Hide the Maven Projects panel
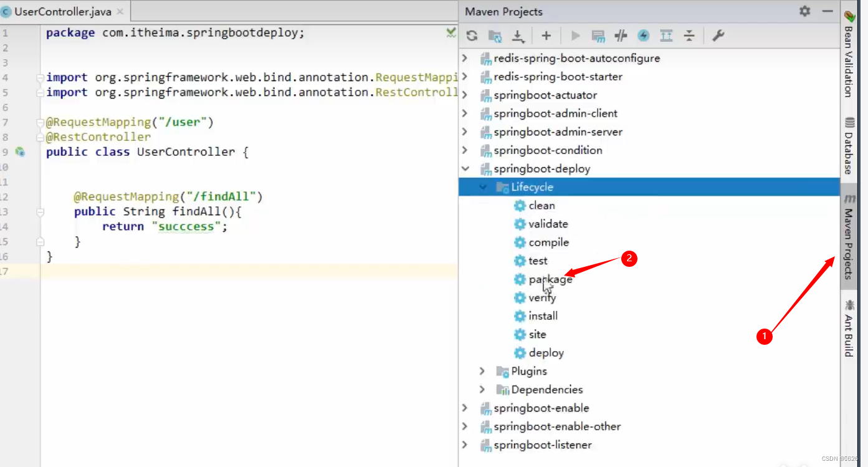 point(827,11)
